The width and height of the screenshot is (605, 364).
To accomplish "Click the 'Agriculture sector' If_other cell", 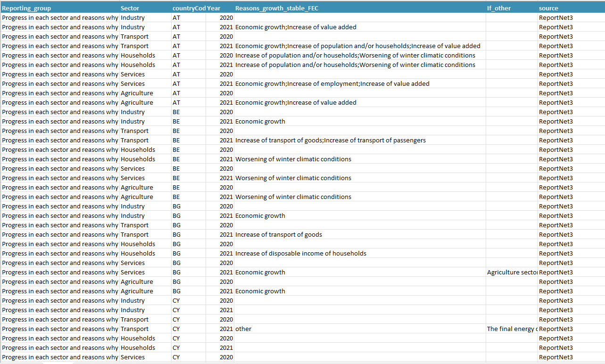I will (x=512, y=272).
